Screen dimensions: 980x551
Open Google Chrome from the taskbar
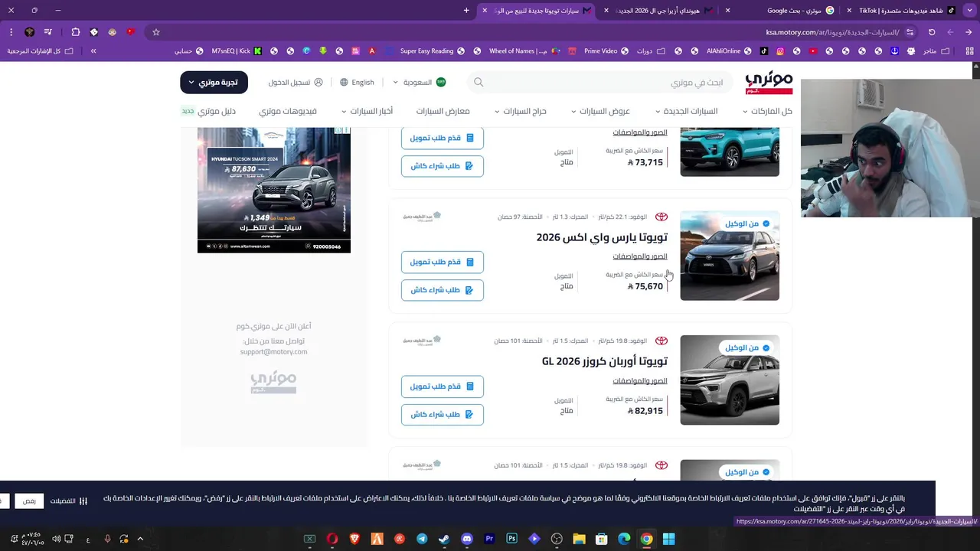(646, 539)
